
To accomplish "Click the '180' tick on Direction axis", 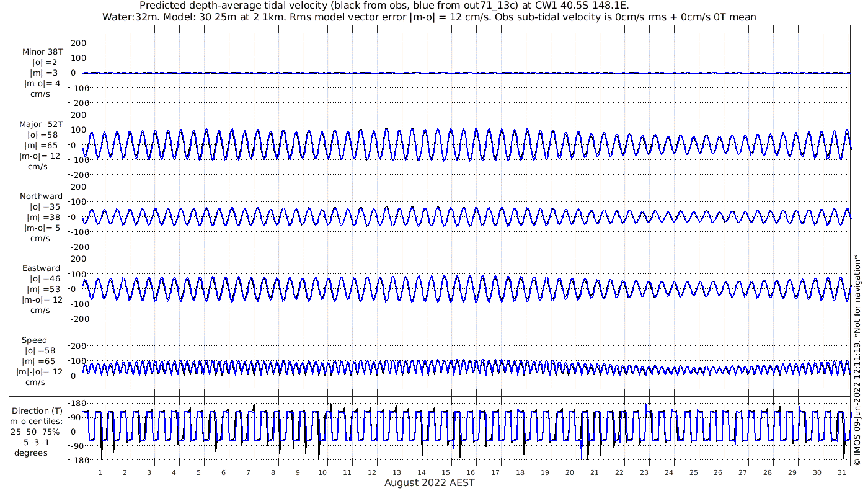I will tap(77, 404).
